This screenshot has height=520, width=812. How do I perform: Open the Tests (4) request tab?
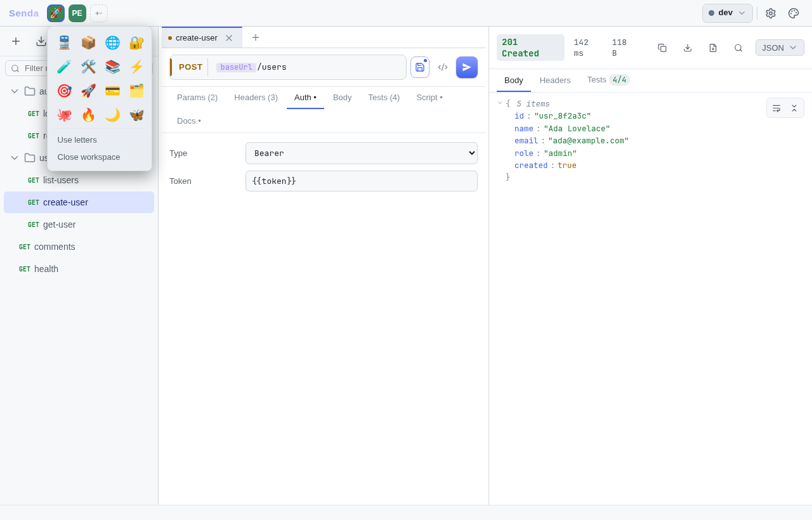(384, 98)
